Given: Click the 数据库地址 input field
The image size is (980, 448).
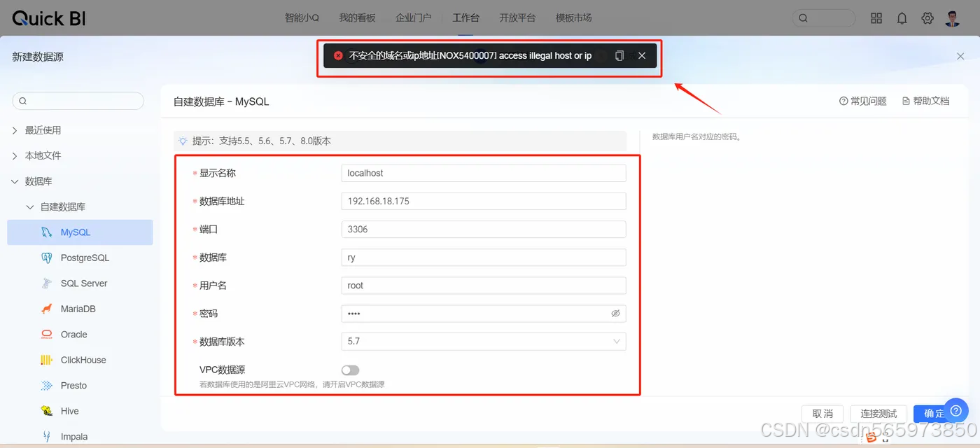Looking at the screenshot, I should tap(484, 201).
